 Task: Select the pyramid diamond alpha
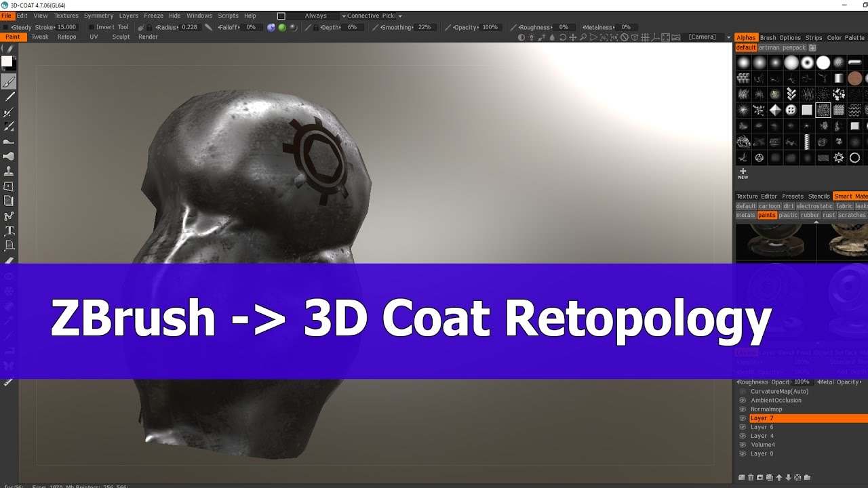point(775,110)
